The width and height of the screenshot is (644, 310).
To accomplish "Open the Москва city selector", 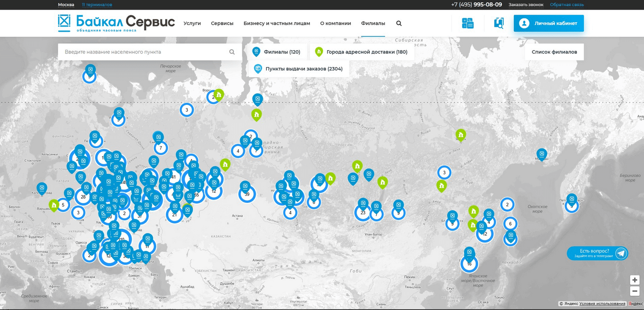I will 66,5.
